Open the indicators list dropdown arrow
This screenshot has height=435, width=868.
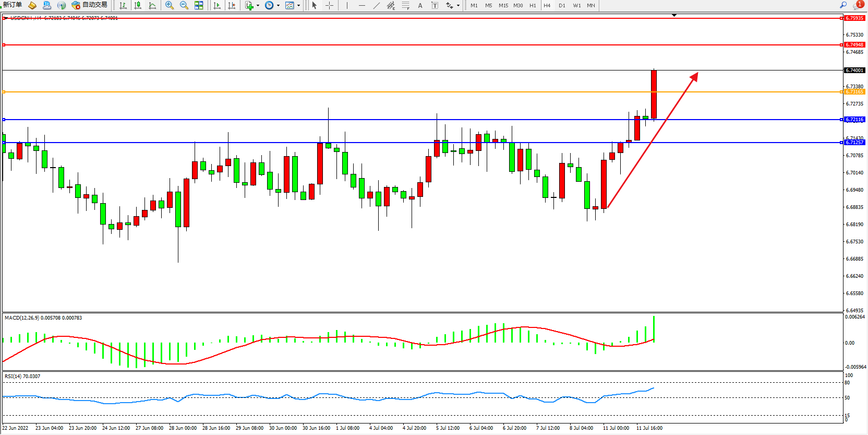[x=258, y=5]
